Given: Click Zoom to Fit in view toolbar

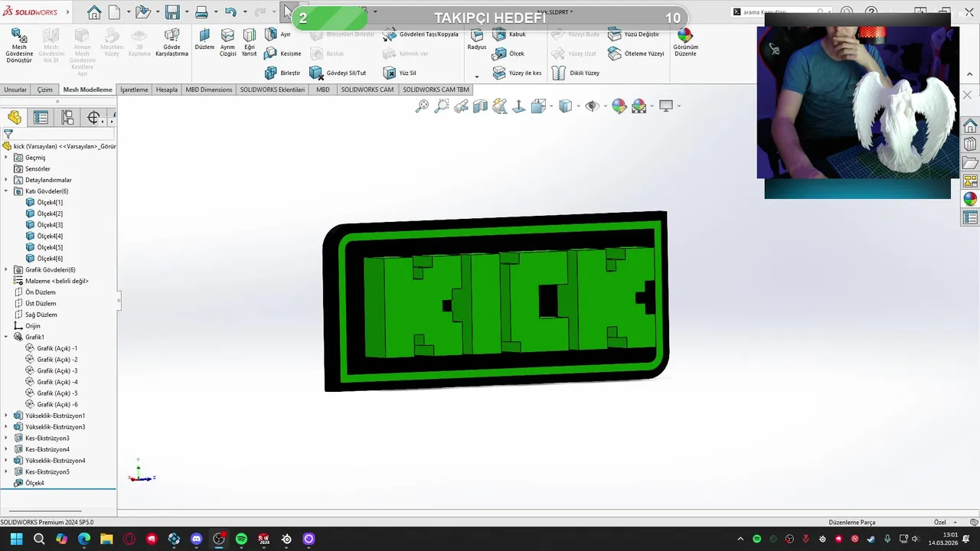Looking at the screenshot, I should [x=422, y=106].
